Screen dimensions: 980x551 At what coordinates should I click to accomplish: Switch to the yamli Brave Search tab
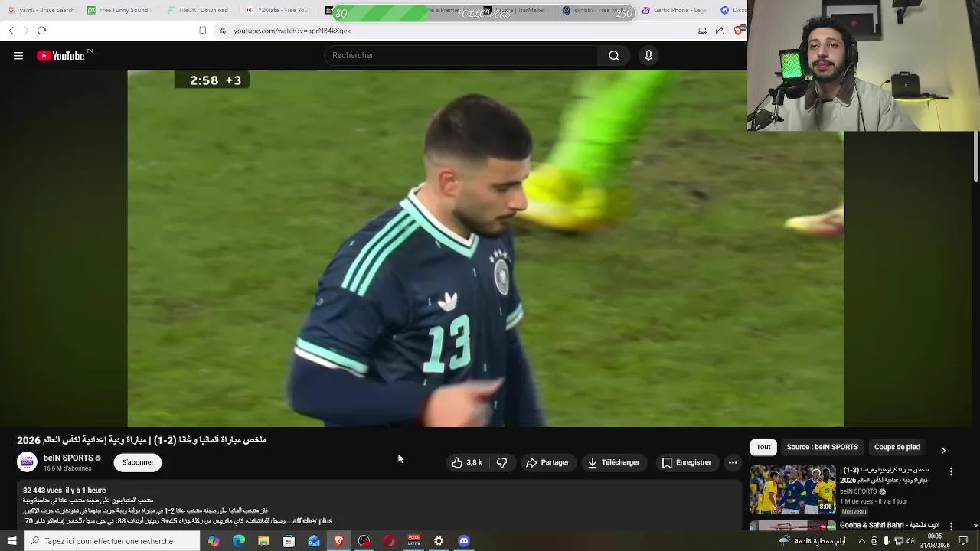pyautogui.click(x=41, y=10)
